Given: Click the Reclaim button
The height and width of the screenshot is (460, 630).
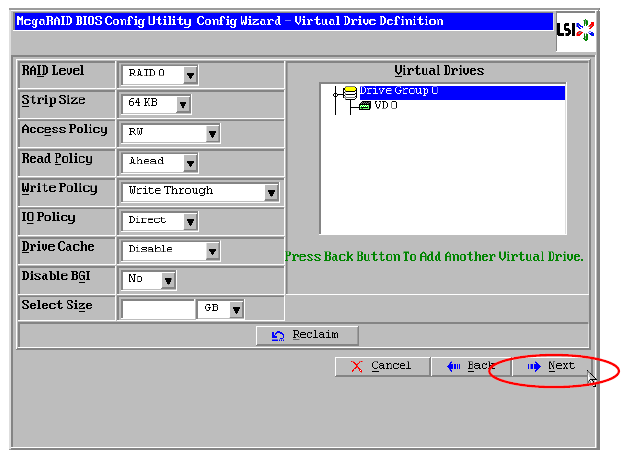Looking at the screenshot, I should [x=307, y=335].
